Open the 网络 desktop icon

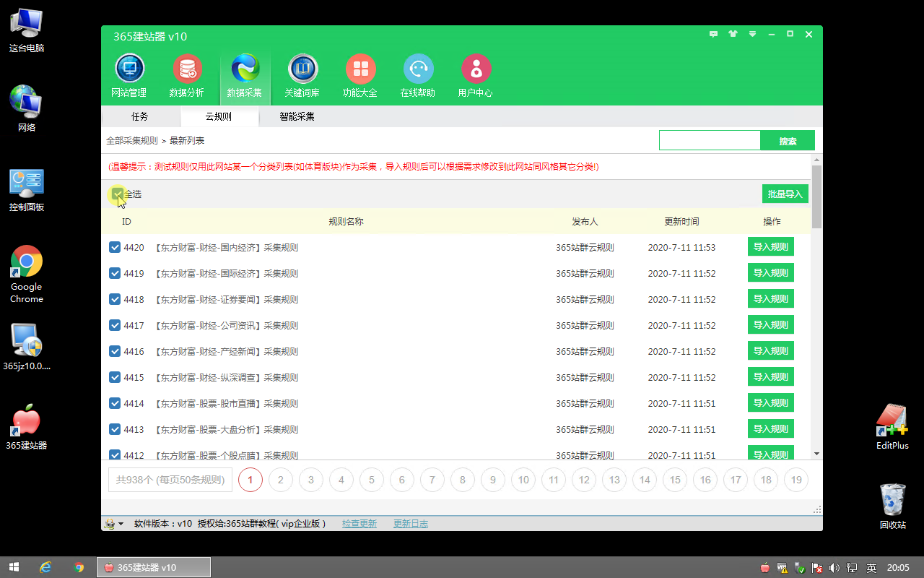coord(27,109)
